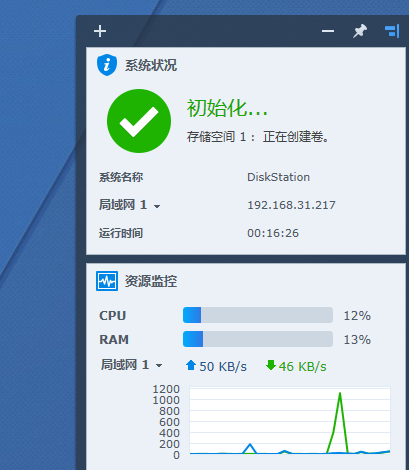Click the RAM label
This screenshot has width=409, height=470.
tap(114, 340)
